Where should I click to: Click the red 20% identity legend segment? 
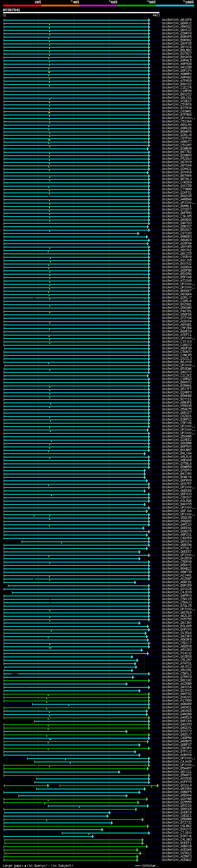pos(22,6)
